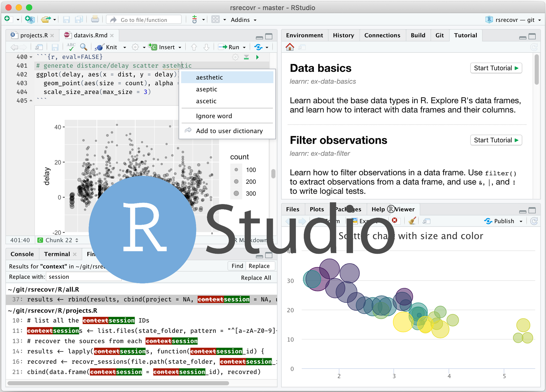
Task: Switch to the Connections tab
Action: point(382,35)
